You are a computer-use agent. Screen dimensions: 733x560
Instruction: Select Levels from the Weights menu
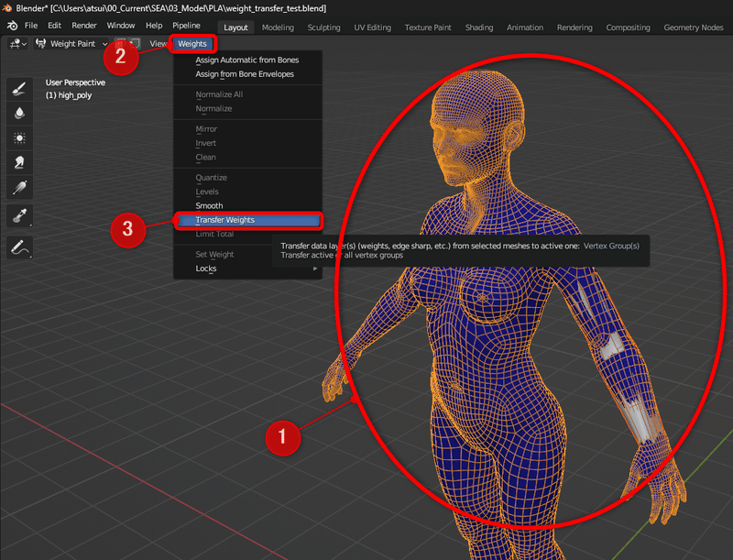pos(247,192)
